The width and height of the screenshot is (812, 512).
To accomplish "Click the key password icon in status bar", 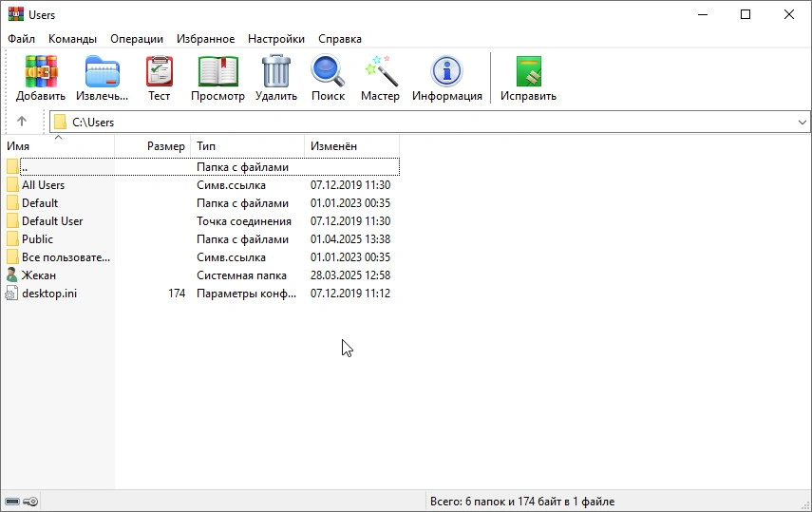I will (x=30, y=502).
